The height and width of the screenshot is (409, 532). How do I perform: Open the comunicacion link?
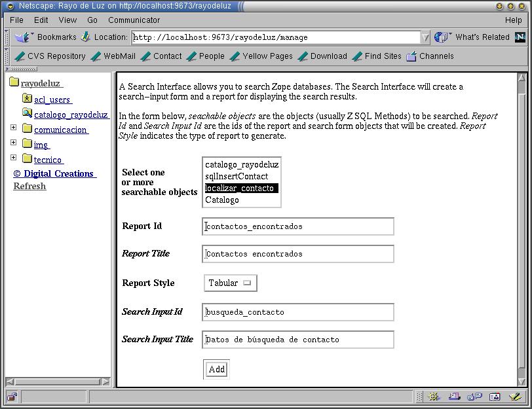point(61,130)
